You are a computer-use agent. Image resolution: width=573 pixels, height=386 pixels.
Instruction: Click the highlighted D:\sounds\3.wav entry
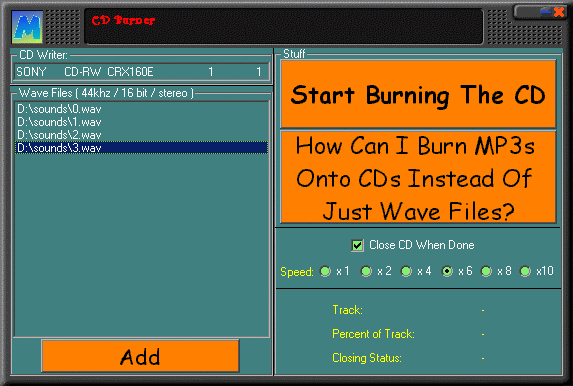pyautogui.click(x=141, y=148)
